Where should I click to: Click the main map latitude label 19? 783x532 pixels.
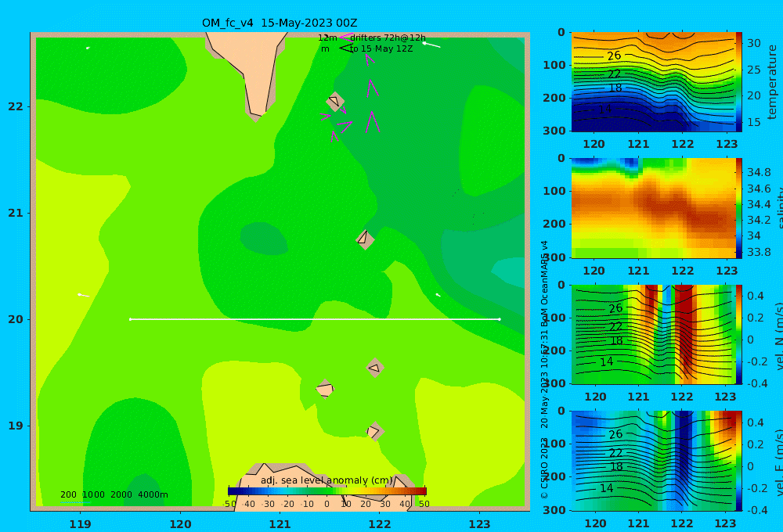(16, 426)
